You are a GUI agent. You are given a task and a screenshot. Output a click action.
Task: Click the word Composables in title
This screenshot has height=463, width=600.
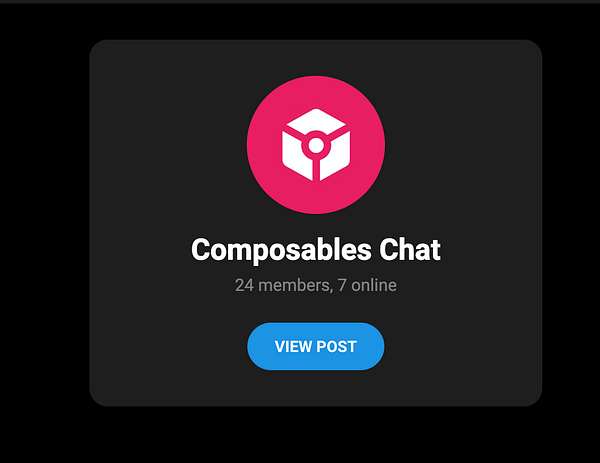pos(281,251)
